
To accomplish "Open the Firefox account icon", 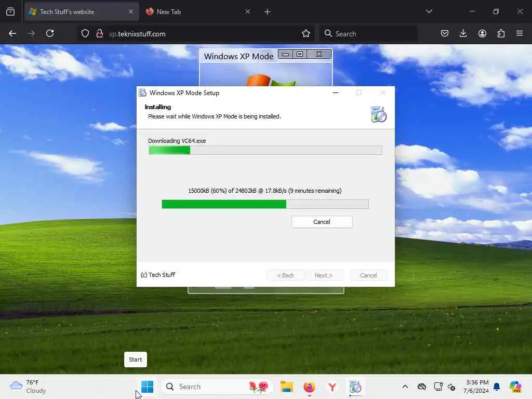I will [482, 34].
